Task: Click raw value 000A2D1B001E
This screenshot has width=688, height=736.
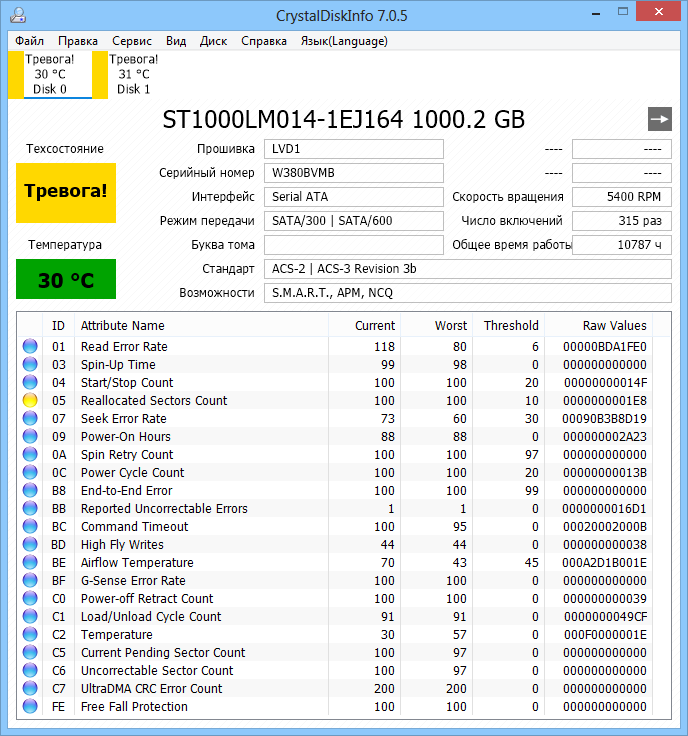Action: pyautogui.click(x=604, y=562)
